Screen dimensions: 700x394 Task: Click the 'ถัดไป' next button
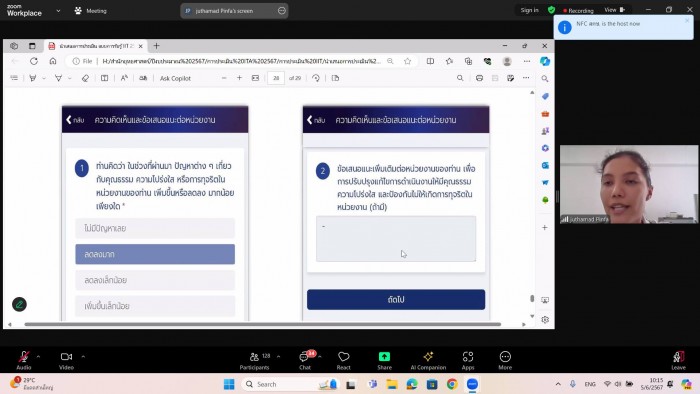point(396,299)
